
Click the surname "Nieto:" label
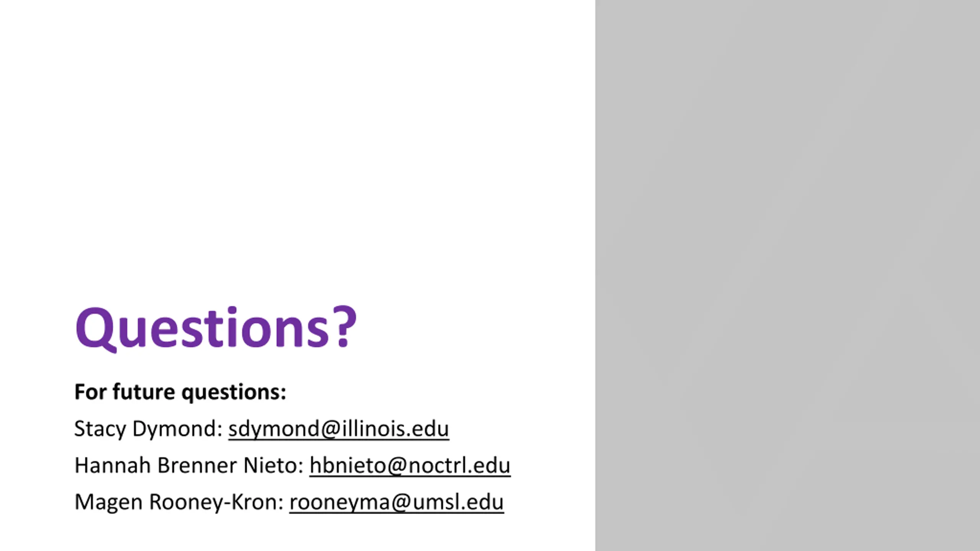click(273, 465)
